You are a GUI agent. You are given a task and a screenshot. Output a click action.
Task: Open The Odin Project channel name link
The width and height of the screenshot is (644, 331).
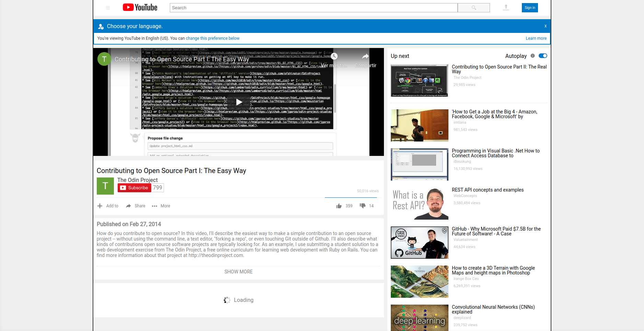tap(137, 180)
